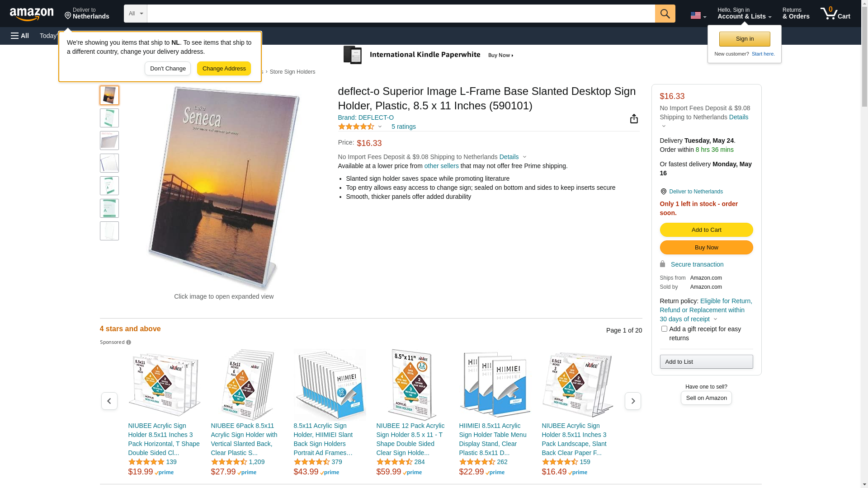
Task: Click the Amazon logo
Action: [32, 14]
